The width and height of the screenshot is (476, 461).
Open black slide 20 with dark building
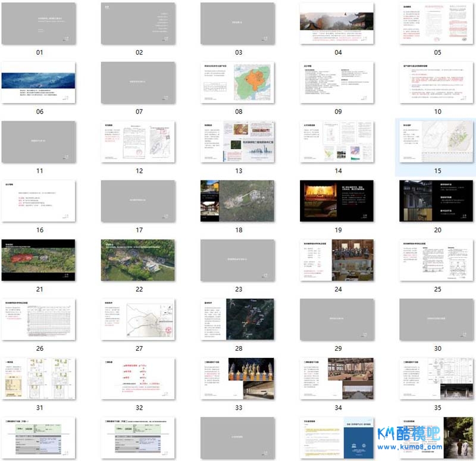coord(436,201)
